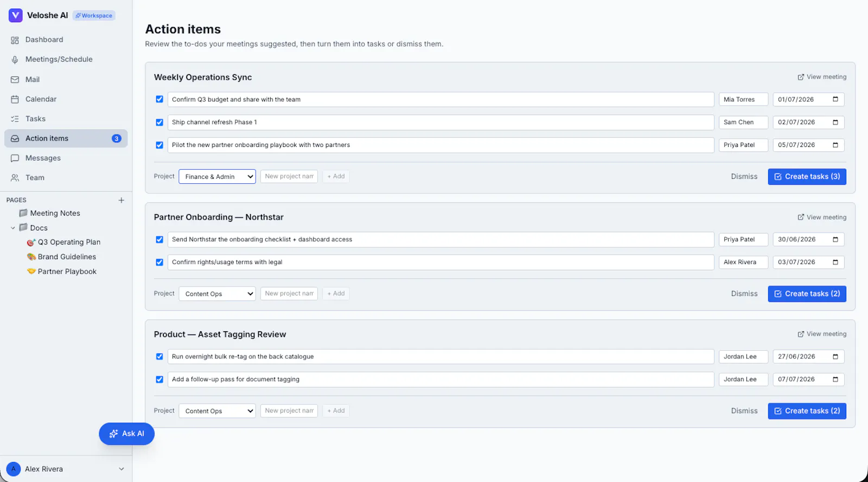Dismiss Weekly Operations Sync action items
Viewport: 868px width, 482px height.
click(744, 177)
